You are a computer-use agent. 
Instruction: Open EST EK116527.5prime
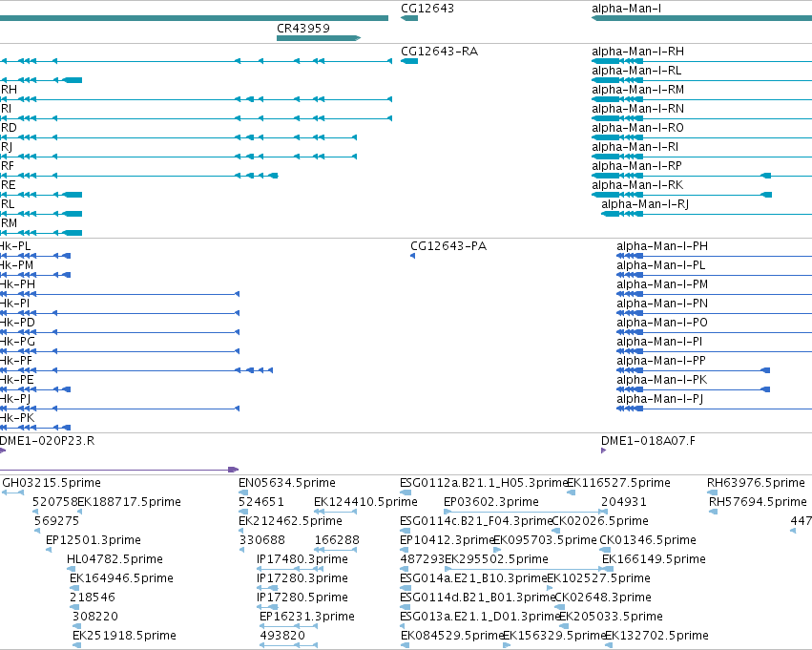click(x=619, y=483)
